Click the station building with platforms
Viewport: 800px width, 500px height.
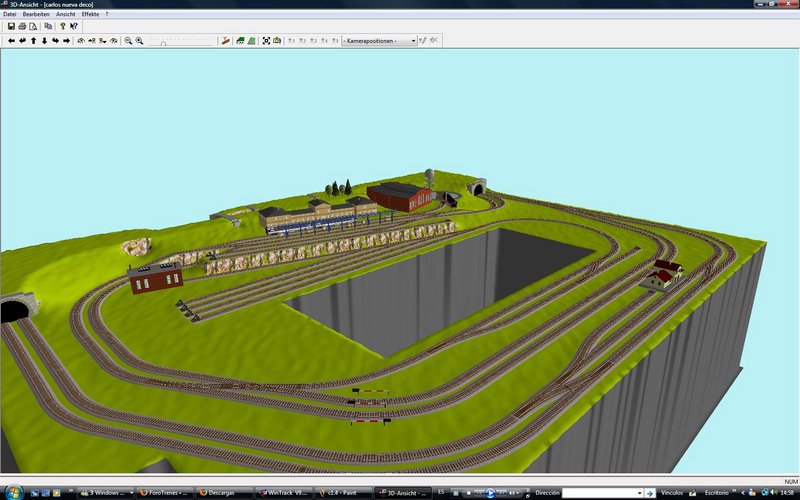click(x=319, y=214)
